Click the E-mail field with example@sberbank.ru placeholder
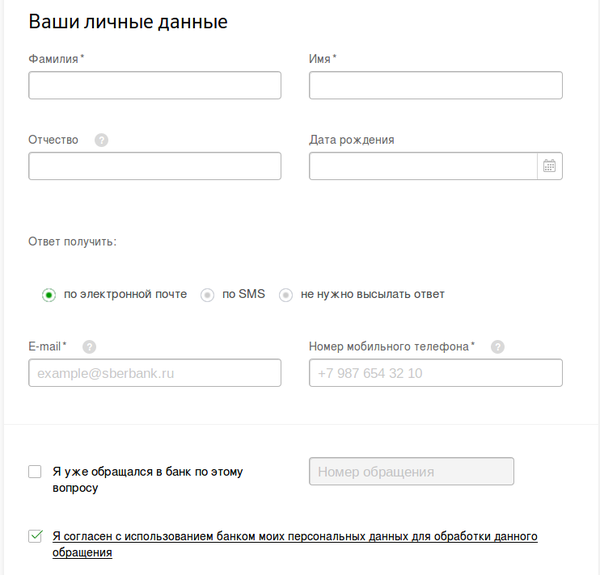This screenshot has width=600, height=575. [x=155, y=373]
